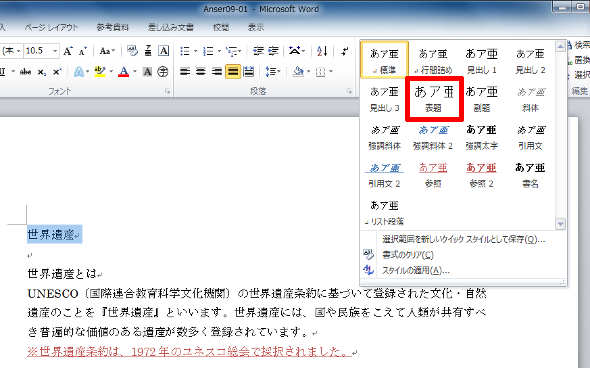Open font color dropdown arrow
Viewport: 590px width, 368px height.
(135, 71)
